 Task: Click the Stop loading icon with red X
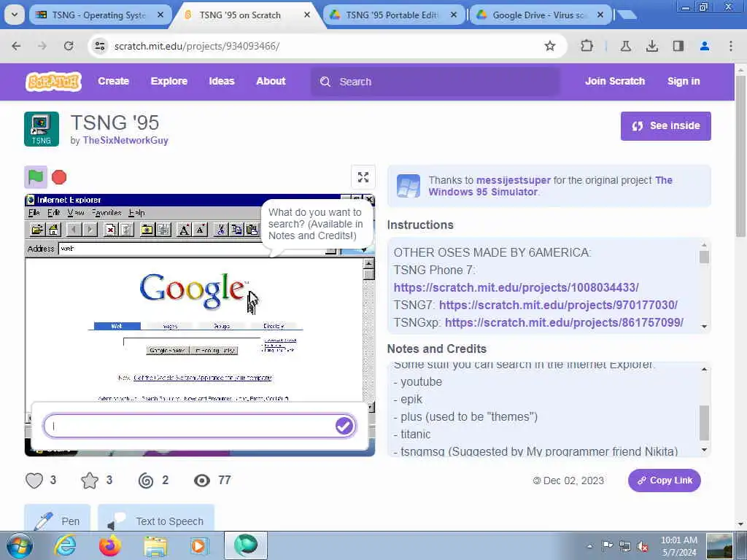[110, 230]
